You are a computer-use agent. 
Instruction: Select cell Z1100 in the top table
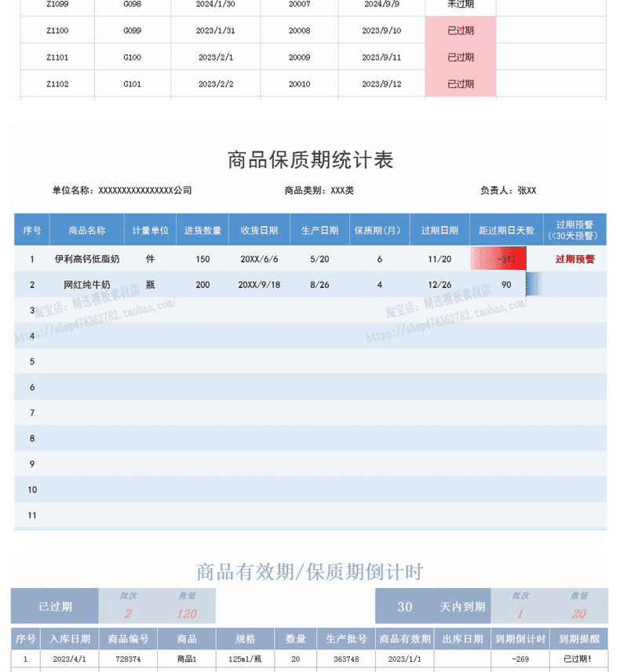pos(57,31)
